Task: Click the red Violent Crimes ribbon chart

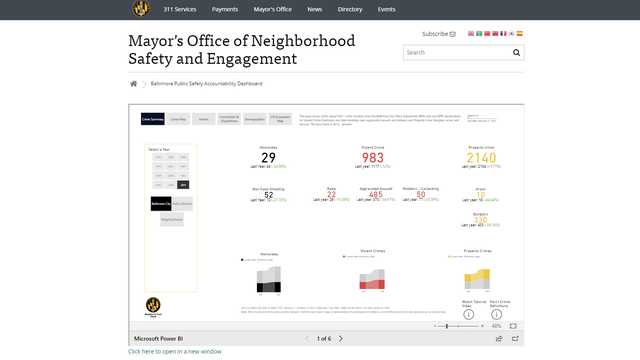Action: click(x=372, y=280)
